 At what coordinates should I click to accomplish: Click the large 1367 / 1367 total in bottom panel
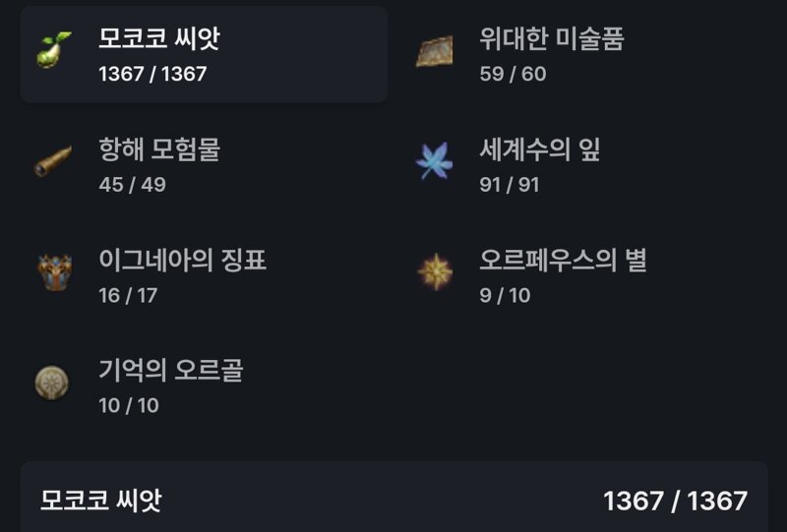(675, 501)
